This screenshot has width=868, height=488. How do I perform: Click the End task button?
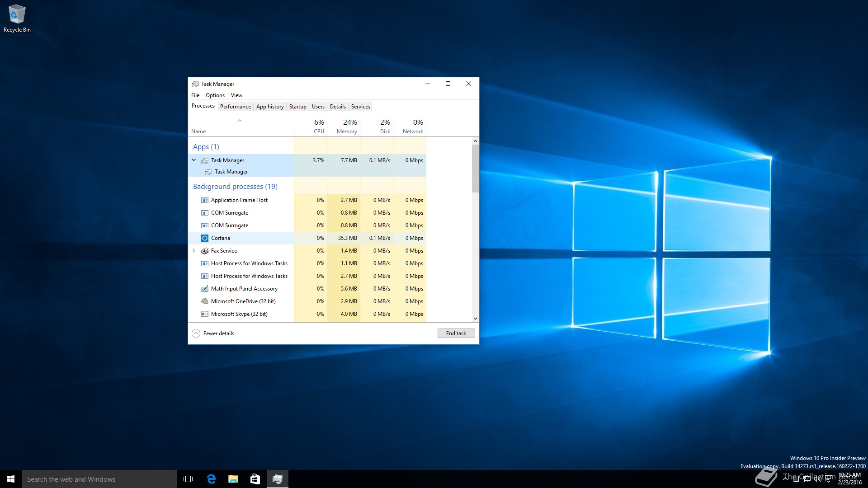coord(456,333)
